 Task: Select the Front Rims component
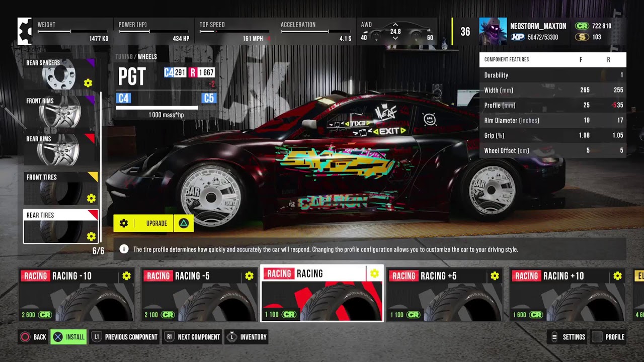[60, 112]
